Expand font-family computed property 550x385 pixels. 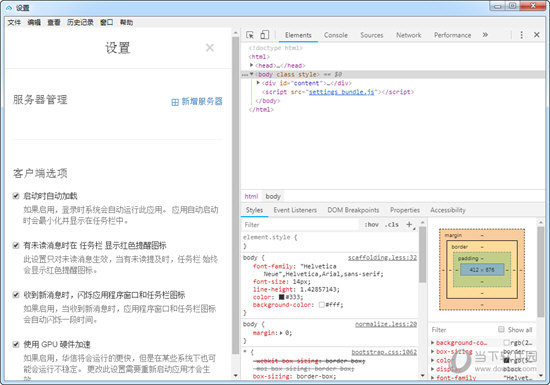(x=432, y=378)
